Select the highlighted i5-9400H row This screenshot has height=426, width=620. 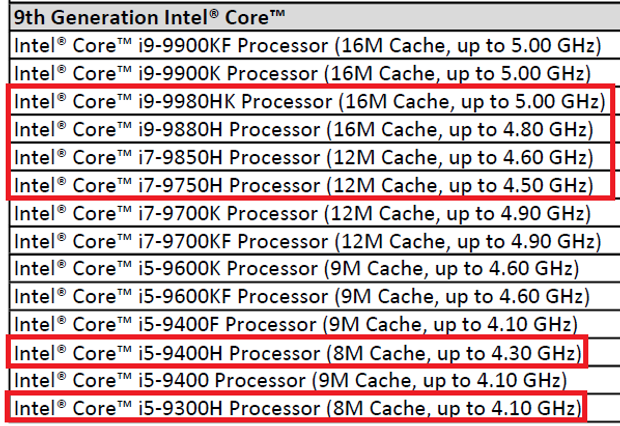tap(296, 352)
